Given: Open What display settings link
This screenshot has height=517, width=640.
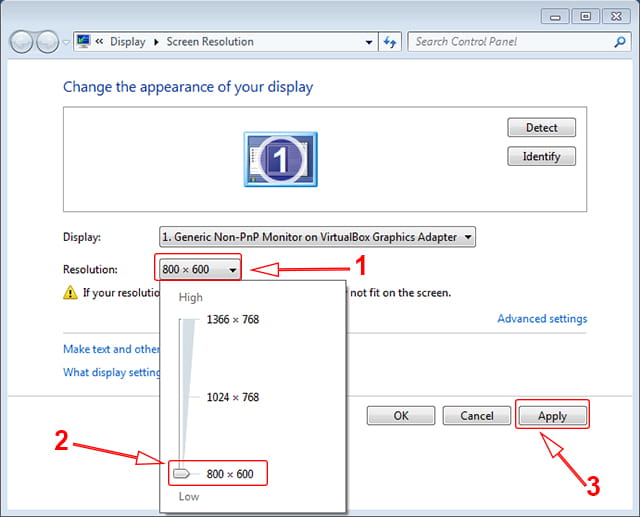Looking at the screenshot, I should point(111,372).
